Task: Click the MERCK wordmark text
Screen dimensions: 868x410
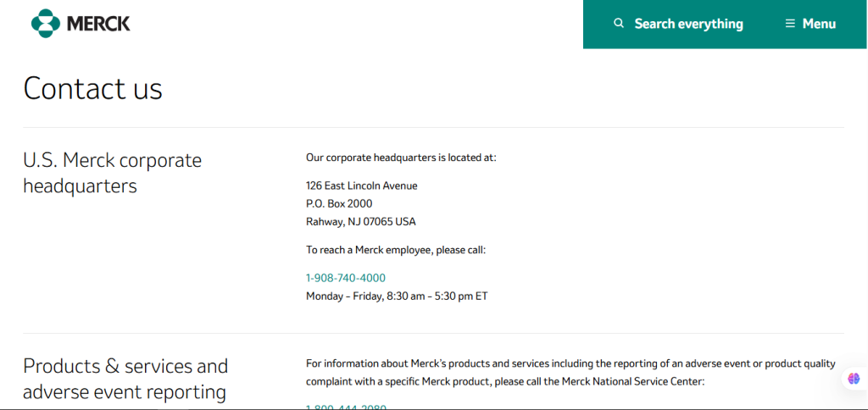Action: coord(98,24)
